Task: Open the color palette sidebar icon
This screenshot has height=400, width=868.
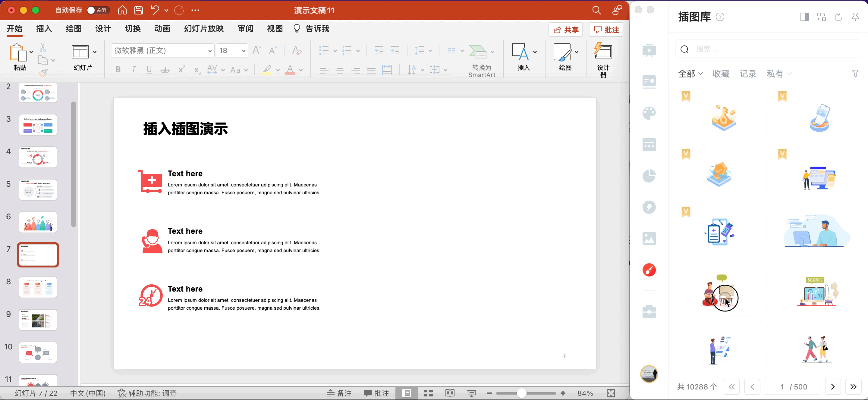Action: (649, 113)
